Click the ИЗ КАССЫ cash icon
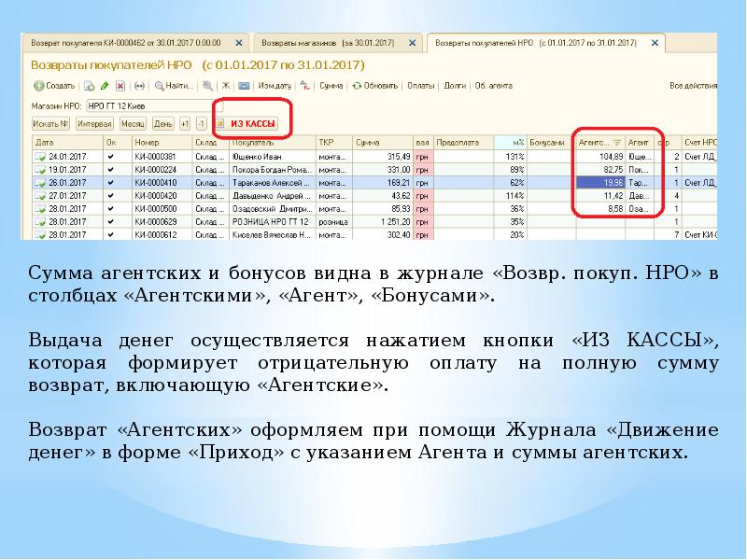This screenshot has height=560, width=747. 222,122
